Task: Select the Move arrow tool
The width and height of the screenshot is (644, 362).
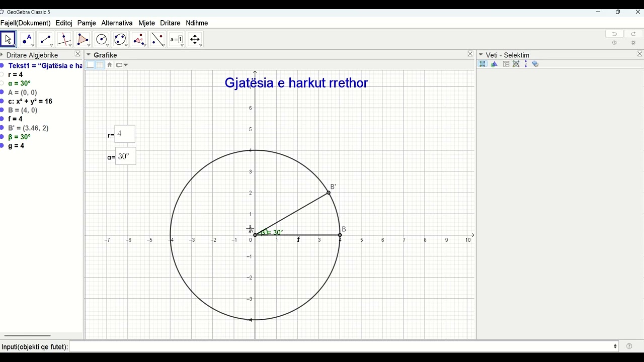Action: [8, 39]
